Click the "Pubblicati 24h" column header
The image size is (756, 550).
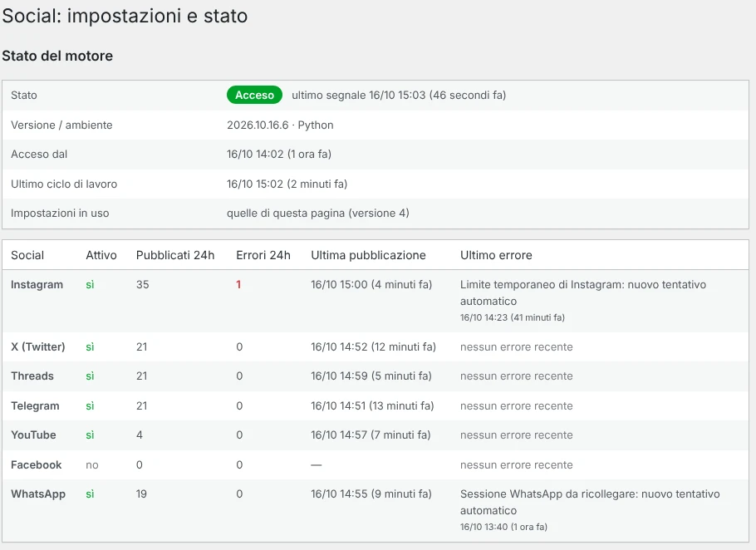[x=175, y=255]
